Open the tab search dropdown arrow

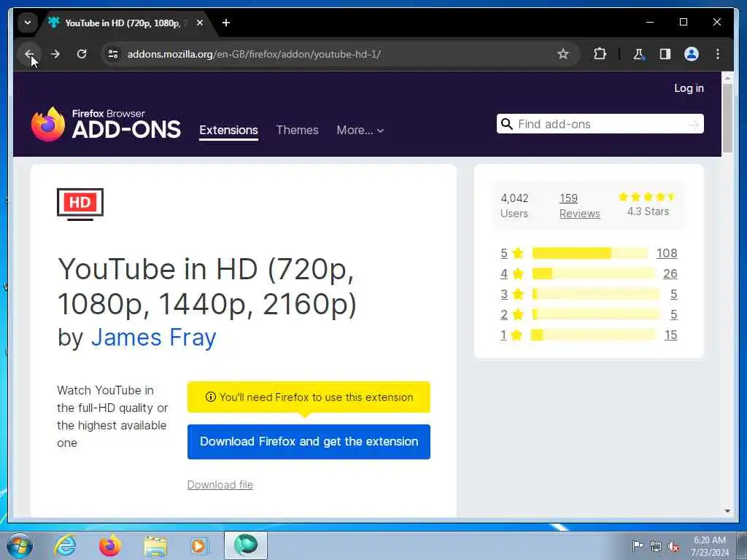coord(28,23)
